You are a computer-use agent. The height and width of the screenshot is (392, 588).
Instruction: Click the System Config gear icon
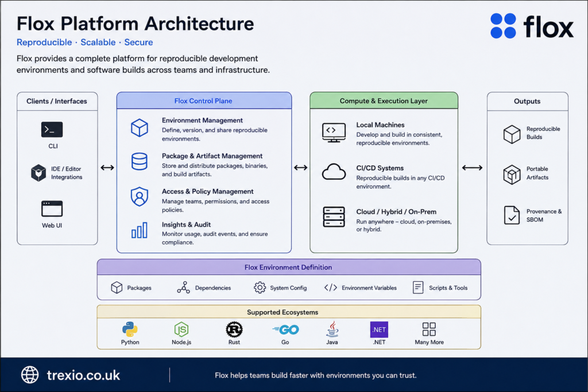[260, 288]
